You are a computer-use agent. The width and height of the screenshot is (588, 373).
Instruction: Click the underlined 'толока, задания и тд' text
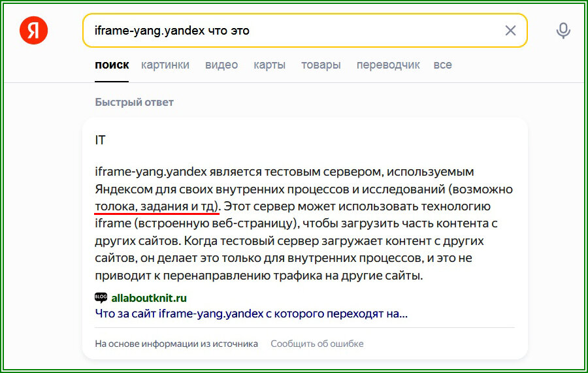[156, 206]
